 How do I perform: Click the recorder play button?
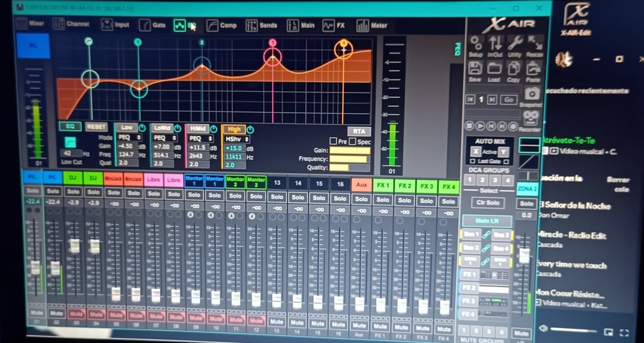pos(480,126)
